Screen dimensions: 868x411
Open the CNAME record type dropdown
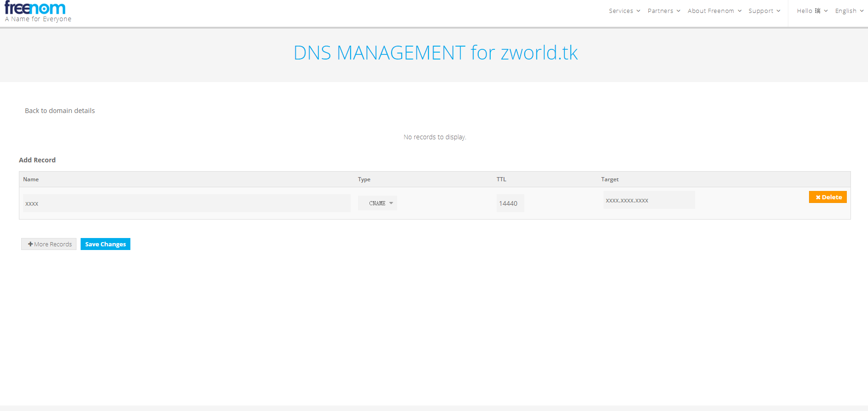click(378, 203)
